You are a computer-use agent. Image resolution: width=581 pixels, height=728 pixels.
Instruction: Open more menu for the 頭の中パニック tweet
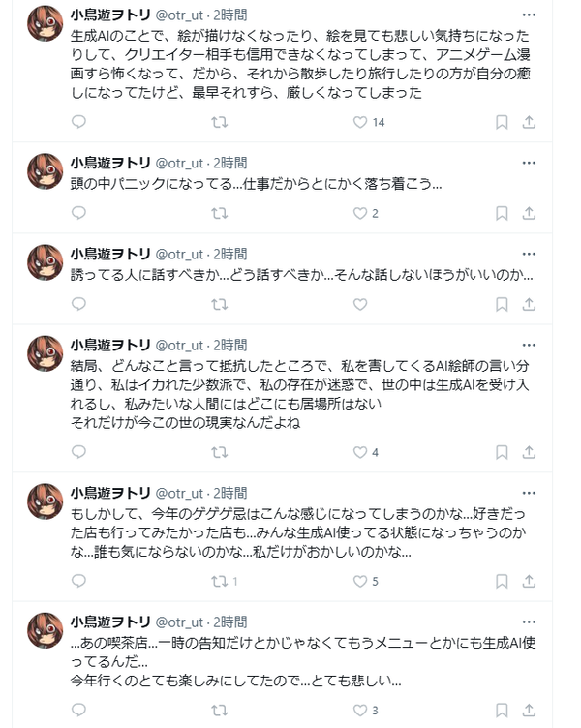point(529,163)
